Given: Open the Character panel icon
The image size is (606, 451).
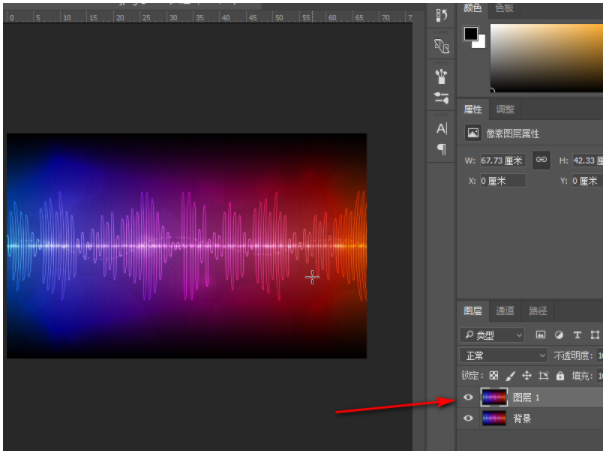Looking at the screenshot, I should click(x=441, y=129).
